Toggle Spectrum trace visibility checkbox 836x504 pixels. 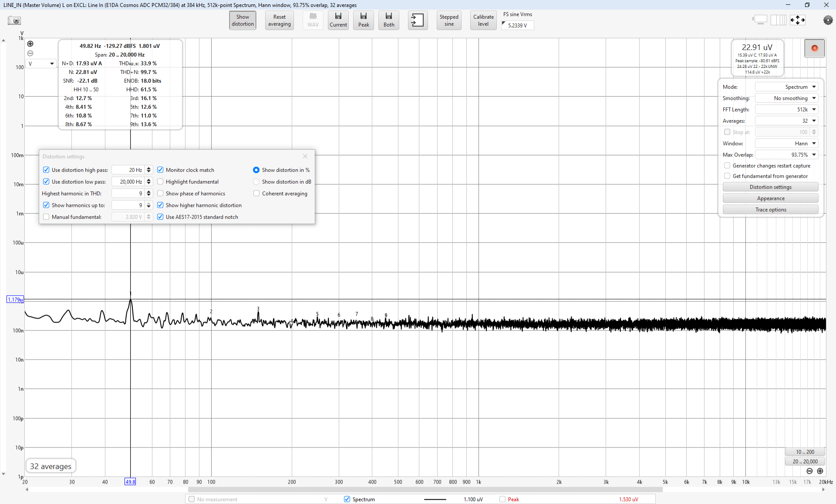click(347, 499)
